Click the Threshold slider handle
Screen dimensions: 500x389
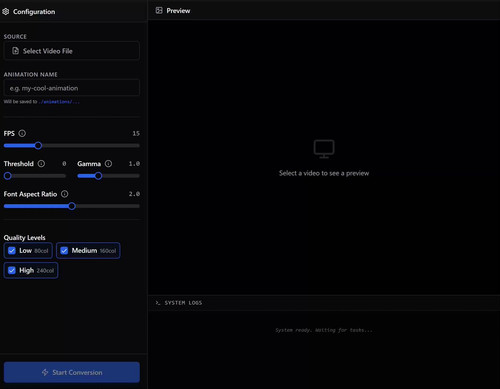point(8,176)
